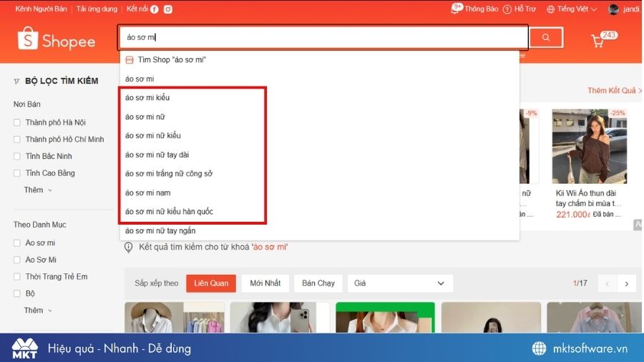Select Bán Chạy sort tab
This screenshot has width=644, height=362.
(x=318, y=283)
